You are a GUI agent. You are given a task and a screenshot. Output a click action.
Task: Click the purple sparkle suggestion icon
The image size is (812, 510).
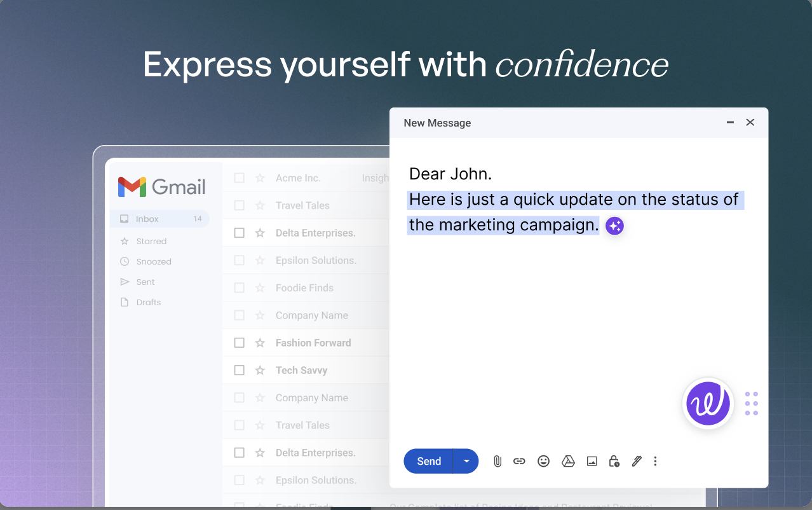pyautogui.click(x=614, y=226)
